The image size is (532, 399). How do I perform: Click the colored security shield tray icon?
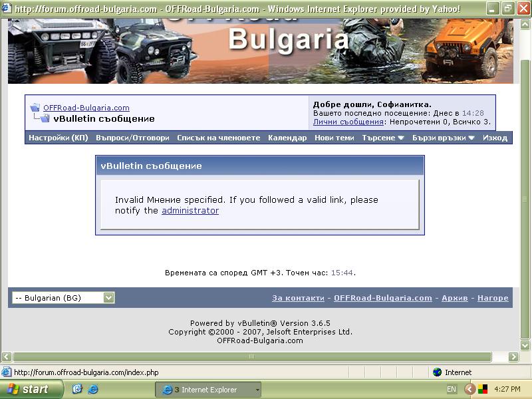coord(483,389)
